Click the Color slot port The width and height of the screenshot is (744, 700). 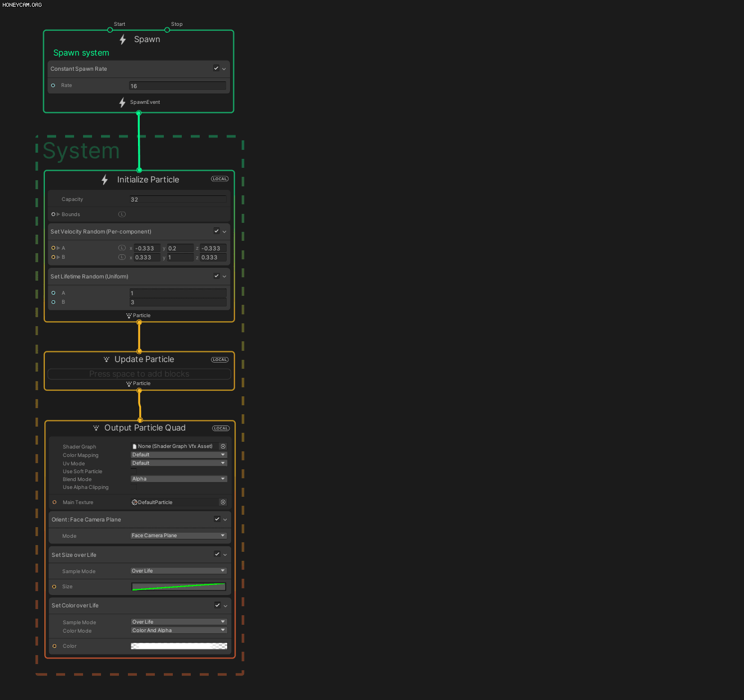pyautogui.click(x=54, y=646)
